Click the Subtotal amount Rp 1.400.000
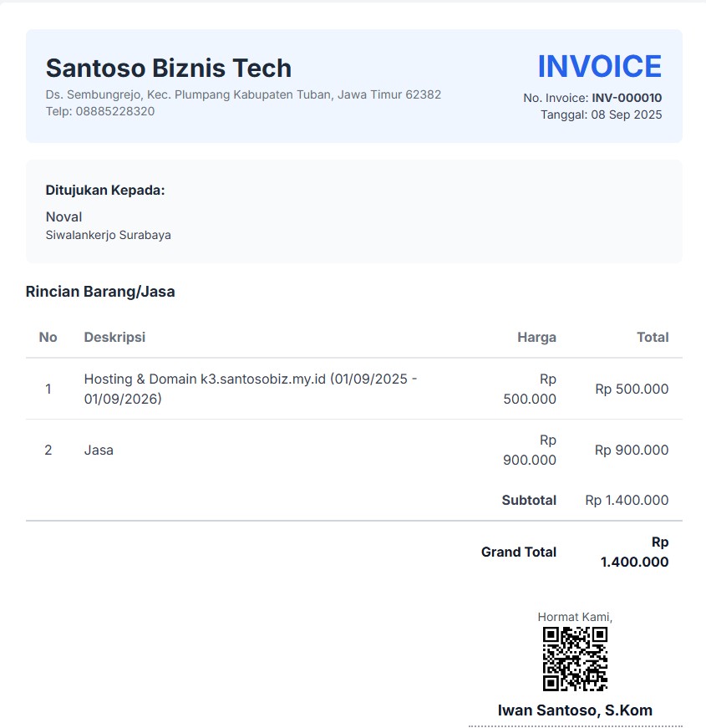The image size is (706, 728). pos(627,500)
